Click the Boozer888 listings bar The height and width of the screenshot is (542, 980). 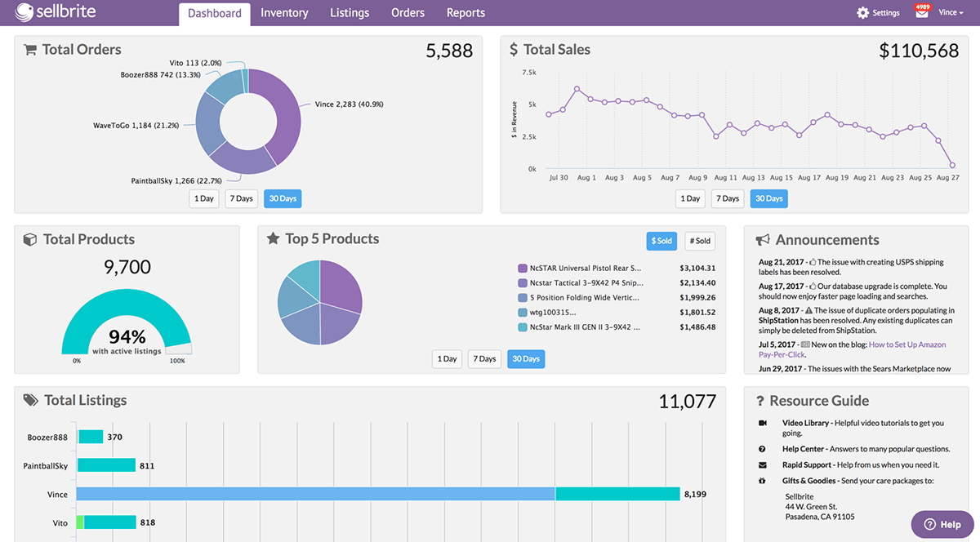click(x=90, y=437)
